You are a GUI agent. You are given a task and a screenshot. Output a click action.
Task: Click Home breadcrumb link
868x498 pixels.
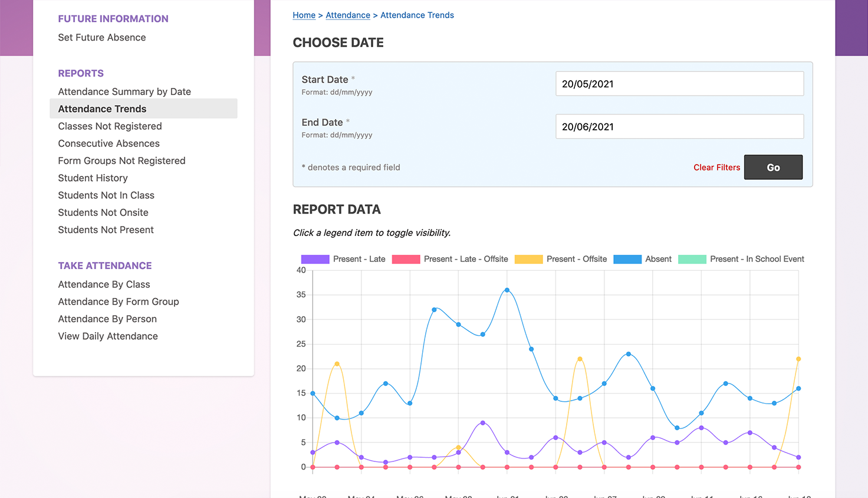[304, 15]
